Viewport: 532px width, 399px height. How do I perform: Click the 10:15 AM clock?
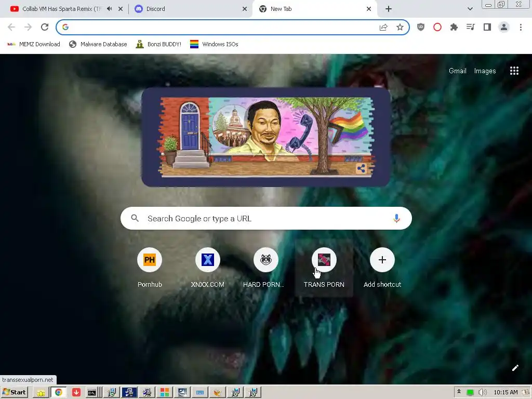point(506,393)
